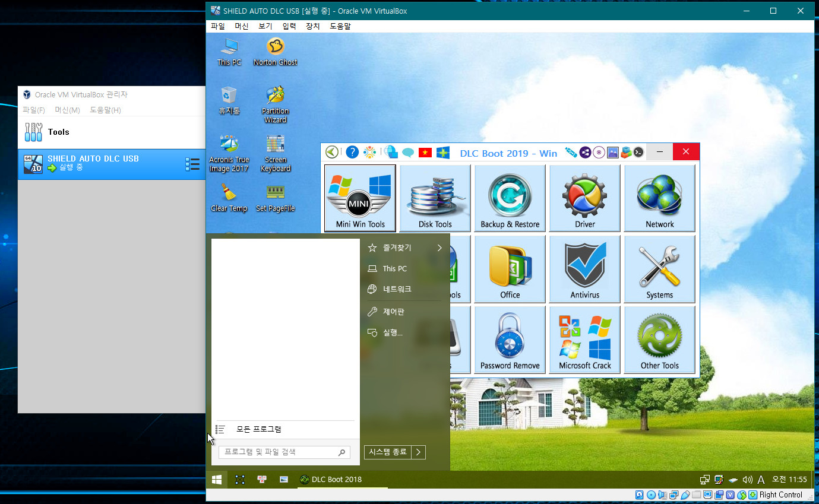
Task: Open 도움말 menu in the VM window
Action: (340, 26)
